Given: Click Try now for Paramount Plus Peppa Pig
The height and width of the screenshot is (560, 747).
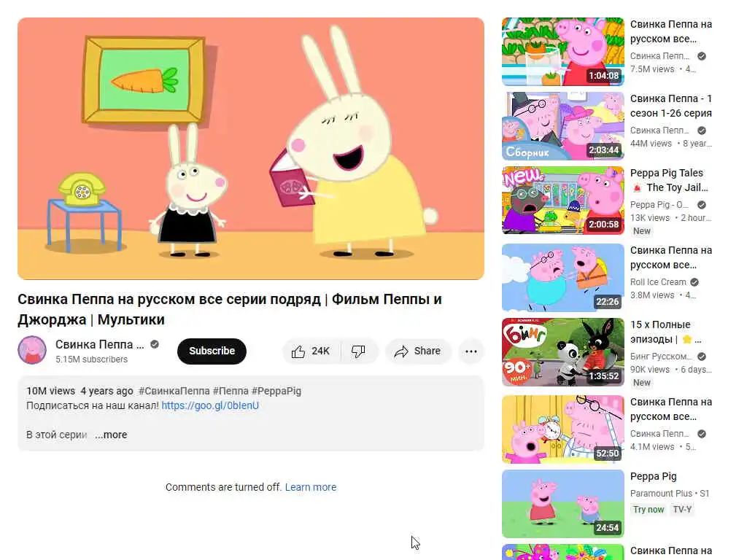Looking at the screenshot, I should pyautogui.click(x=649, y=509).
